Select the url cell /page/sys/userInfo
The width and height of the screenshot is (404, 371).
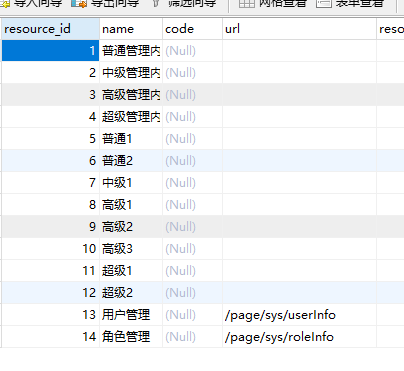pyautogui.click(x=299, y=315)
